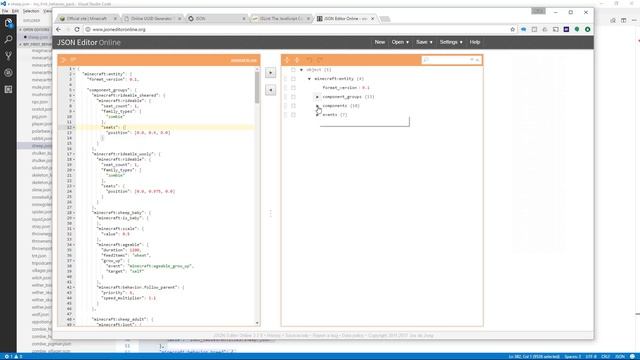640x360 pixels.
Task: Fold code at line 17 rideable_wooly
Action: [74, 154]
